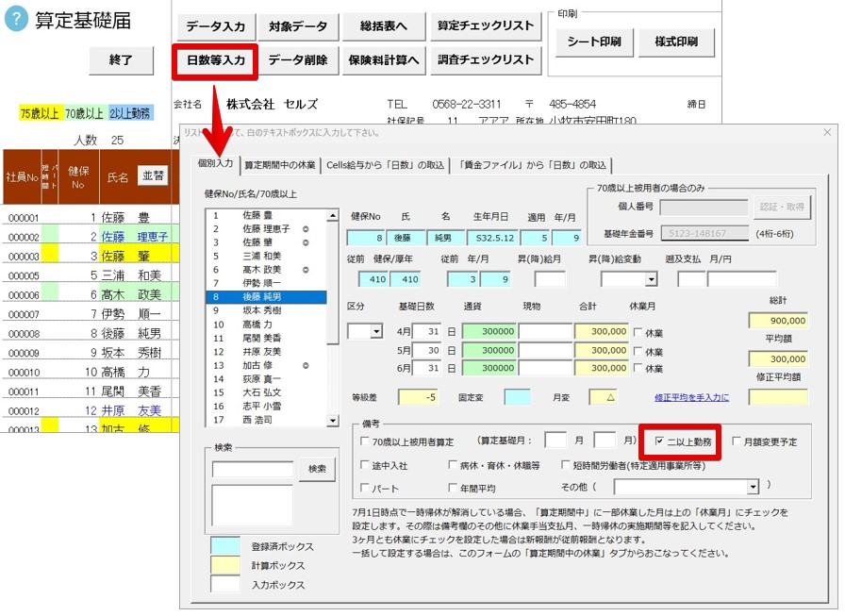Select 髙木 政美 in the dialog list
Viewport: 845px width, 616px height.
pos(266,270)
